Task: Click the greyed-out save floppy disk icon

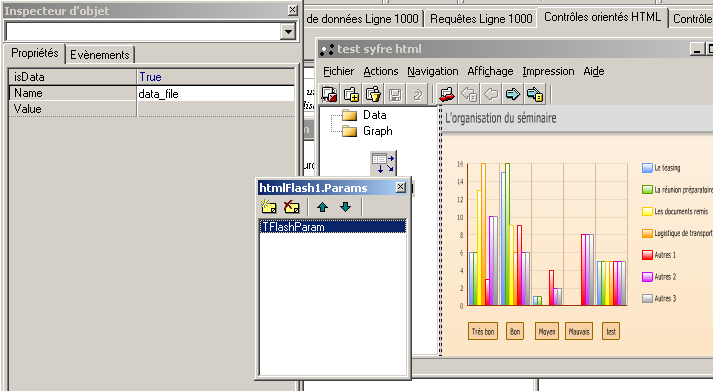Action: point(395,94)
